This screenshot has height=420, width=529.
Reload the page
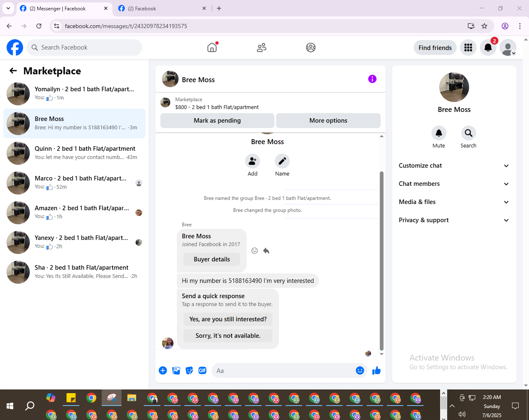click(39, 26)
